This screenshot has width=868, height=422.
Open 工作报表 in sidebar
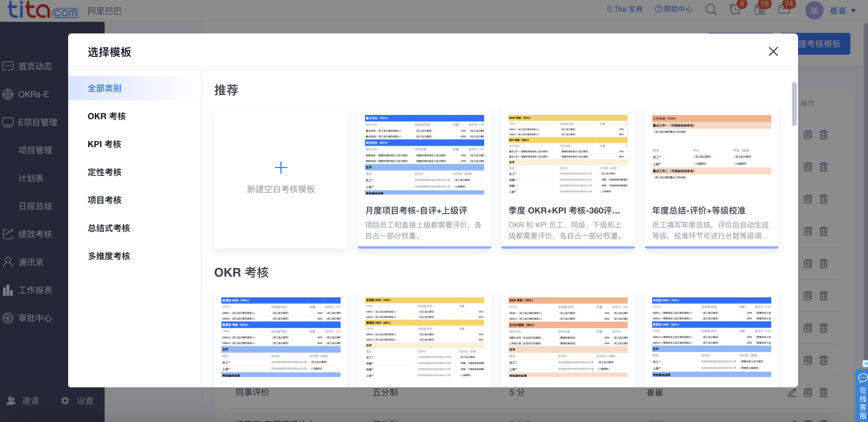(x=35, y=290)
